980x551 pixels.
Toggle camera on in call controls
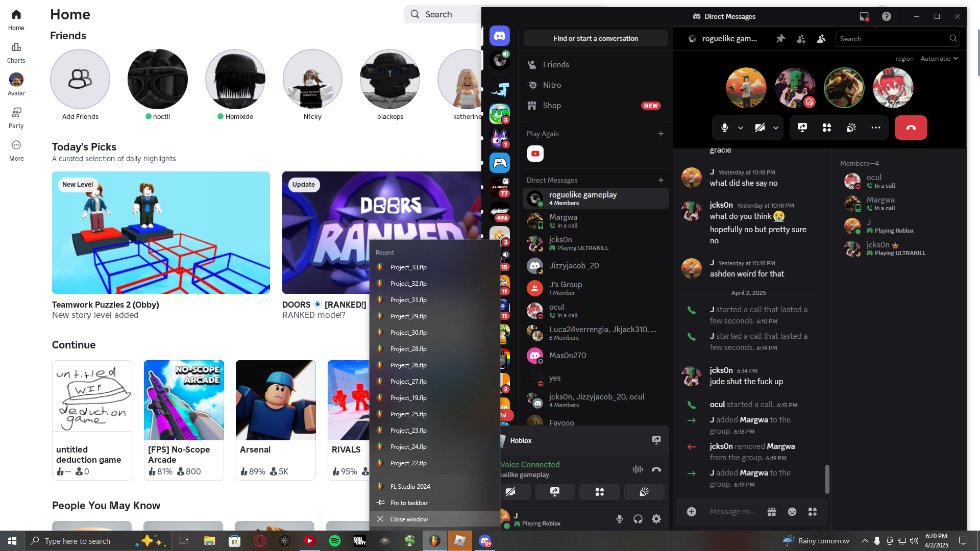pos(760,128)
